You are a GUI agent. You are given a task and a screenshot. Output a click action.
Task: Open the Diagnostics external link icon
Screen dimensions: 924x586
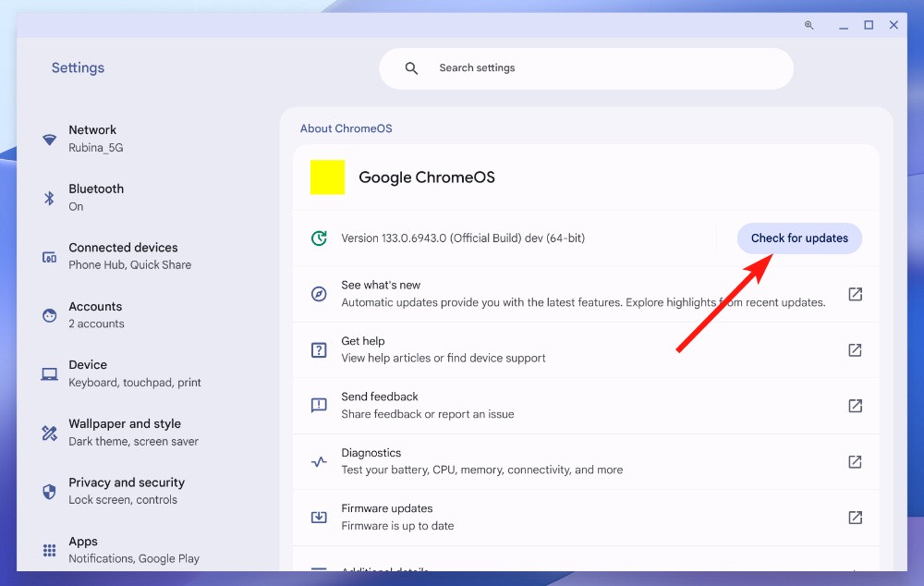(855, 461)
